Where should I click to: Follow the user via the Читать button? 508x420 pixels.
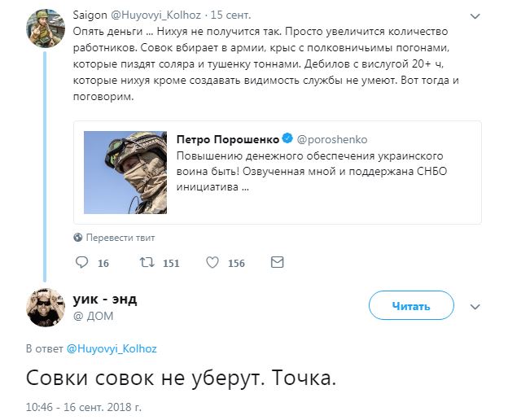[411, 305]
